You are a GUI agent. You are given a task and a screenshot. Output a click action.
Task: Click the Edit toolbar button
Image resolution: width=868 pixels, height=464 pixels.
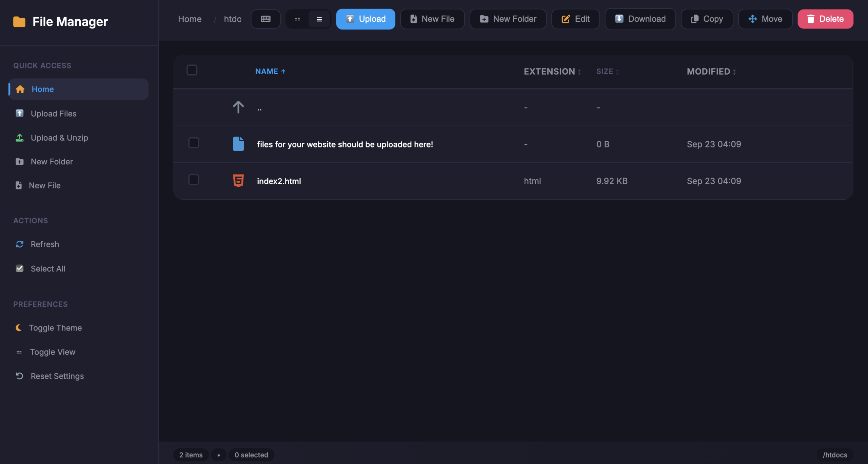pyautogui.click(x=575, y=19)
